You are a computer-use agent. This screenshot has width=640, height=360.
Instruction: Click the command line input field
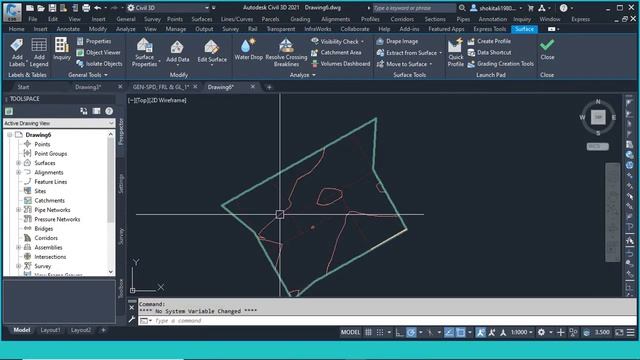click(388, 321)
